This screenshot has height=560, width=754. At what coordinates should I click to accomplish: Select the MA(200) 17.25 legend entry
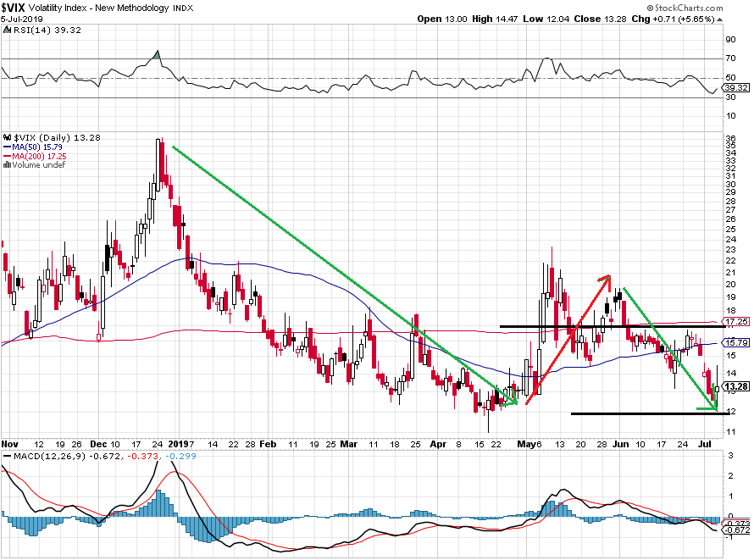pos(33,156)
